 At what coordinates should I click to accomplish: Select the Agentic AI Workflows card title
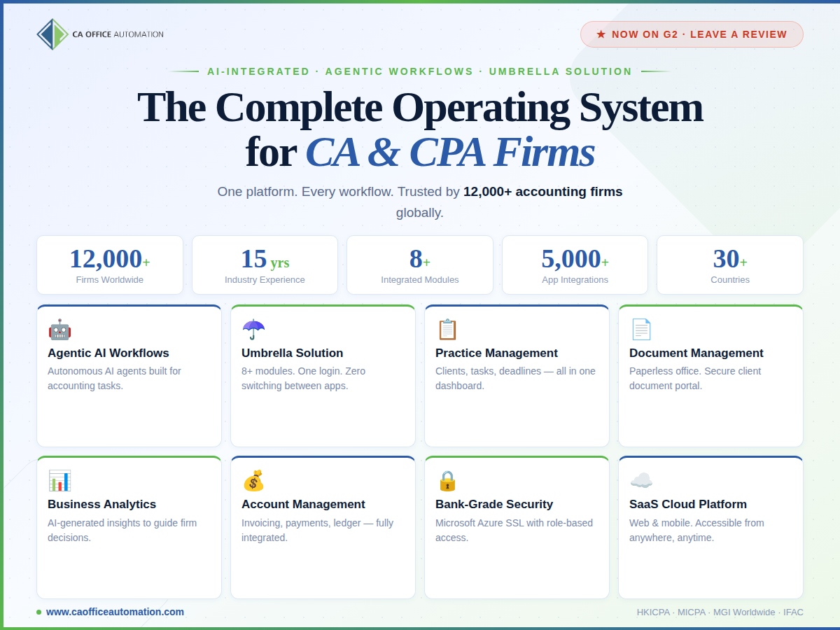click(x=108, y=353)
